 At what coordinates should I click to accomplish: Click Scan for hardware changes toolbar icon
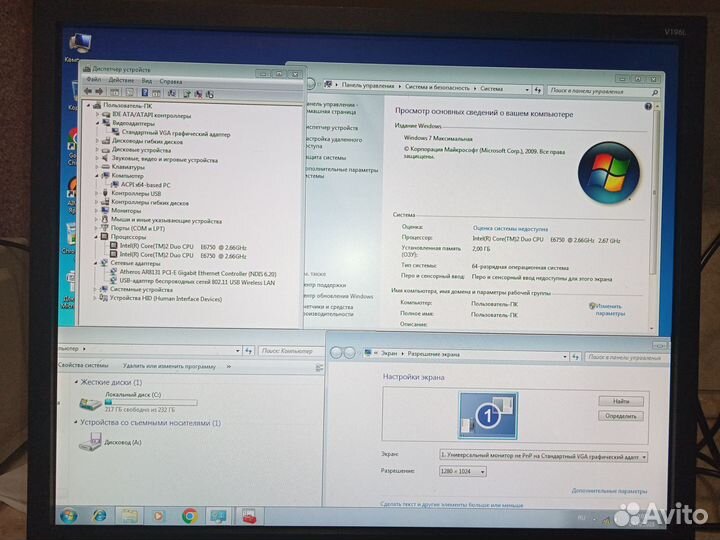click(x=171, y=93)
